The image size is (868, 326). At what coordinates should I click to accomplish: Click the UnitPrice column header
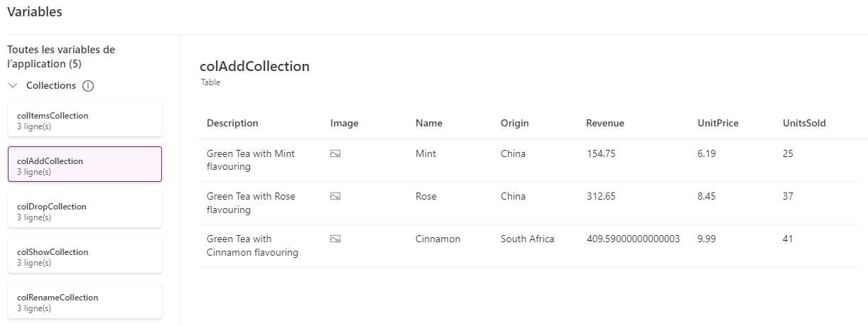(x=718, y=123)
